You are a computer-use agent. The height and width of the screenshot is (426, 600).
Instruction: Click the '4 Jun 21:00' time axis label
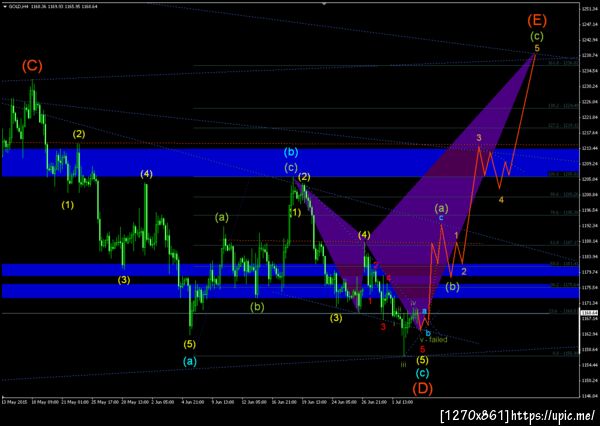[191, 402]
